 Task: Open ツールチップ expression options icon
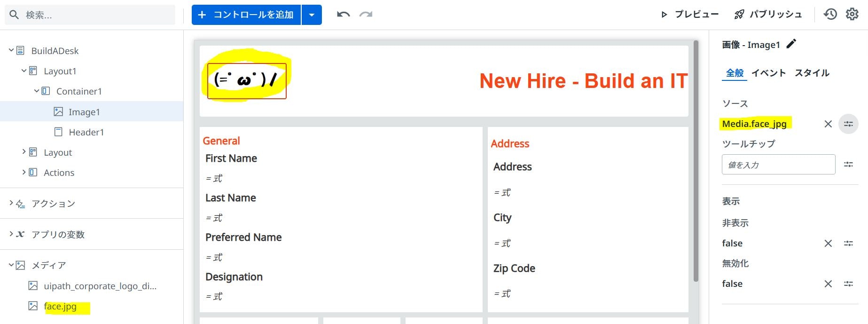848,164
